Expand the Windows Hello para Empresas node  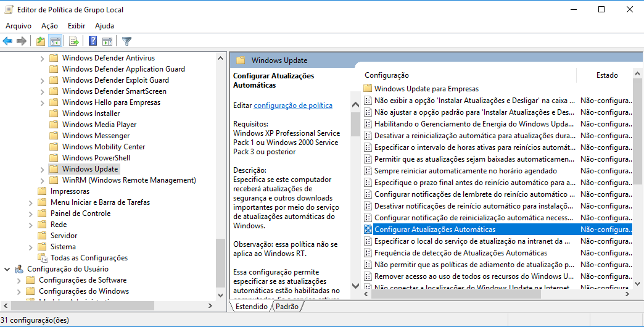[42, 102]
